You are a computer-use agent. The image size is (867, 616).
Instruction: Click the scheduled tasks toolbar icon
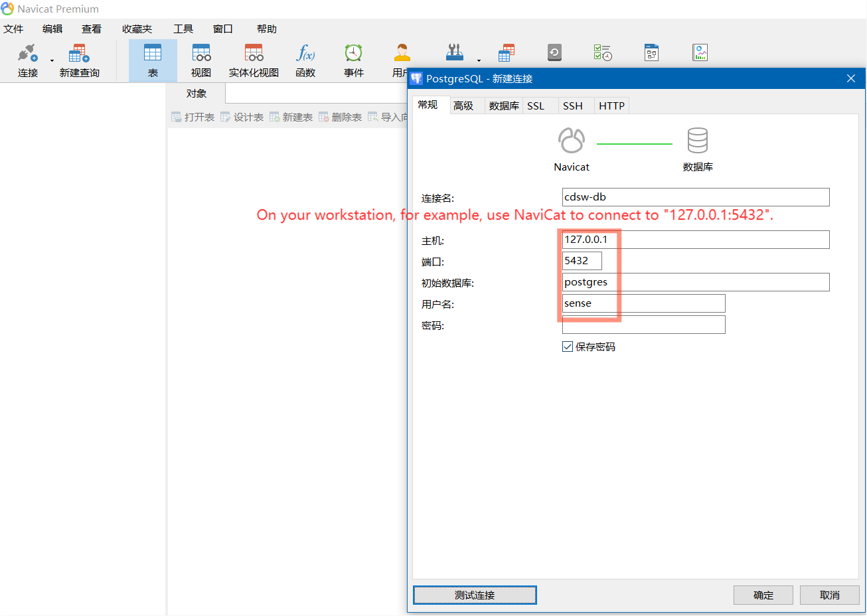click(x=603, y=52)
